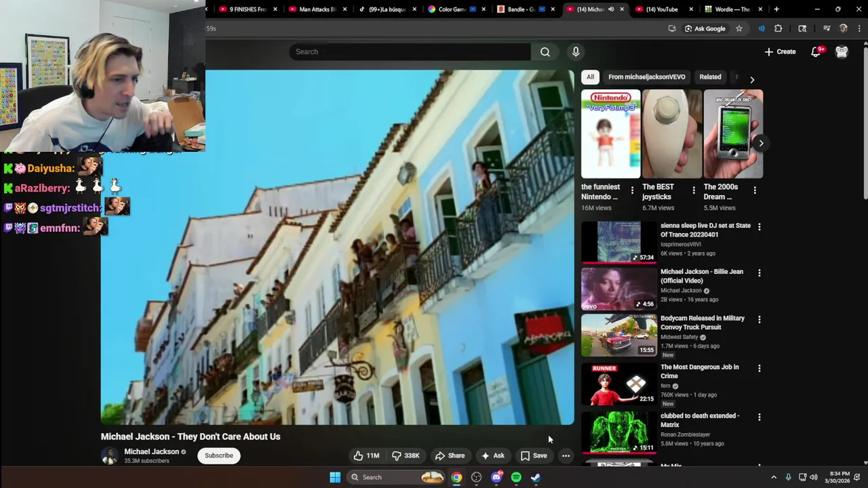The image size is (868, 488).
Task: Open Michael Jackson channel avatar
Action: 109,455
